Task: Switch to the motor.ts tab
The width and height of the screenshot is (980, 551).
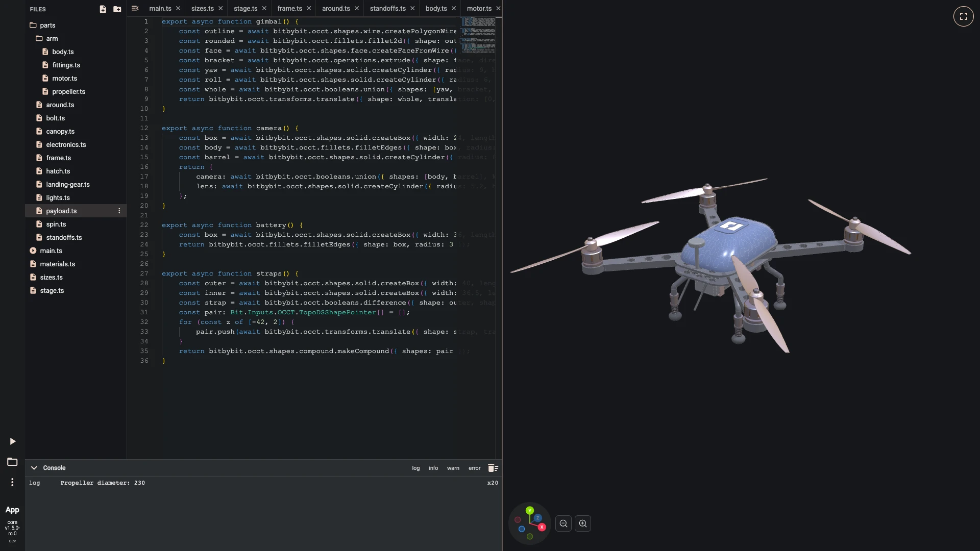Action: pyautogui.click(x=479, y=8)
